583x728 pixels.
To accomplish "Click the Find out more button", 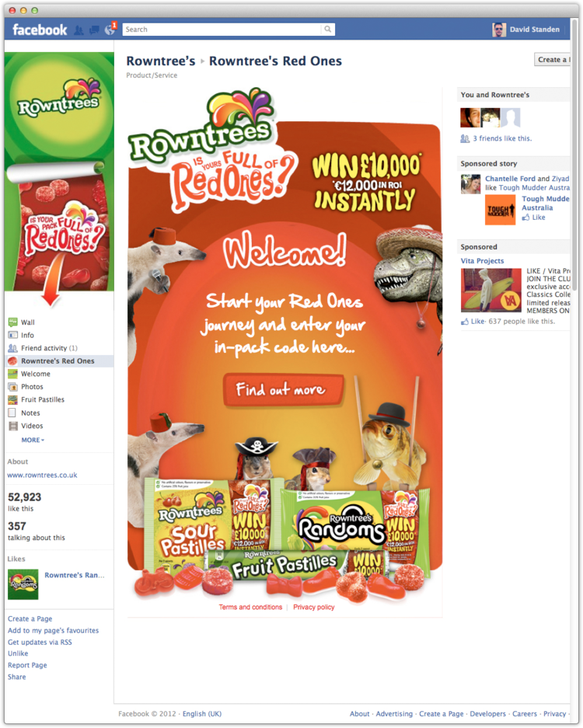I will [x=284, y=389].
